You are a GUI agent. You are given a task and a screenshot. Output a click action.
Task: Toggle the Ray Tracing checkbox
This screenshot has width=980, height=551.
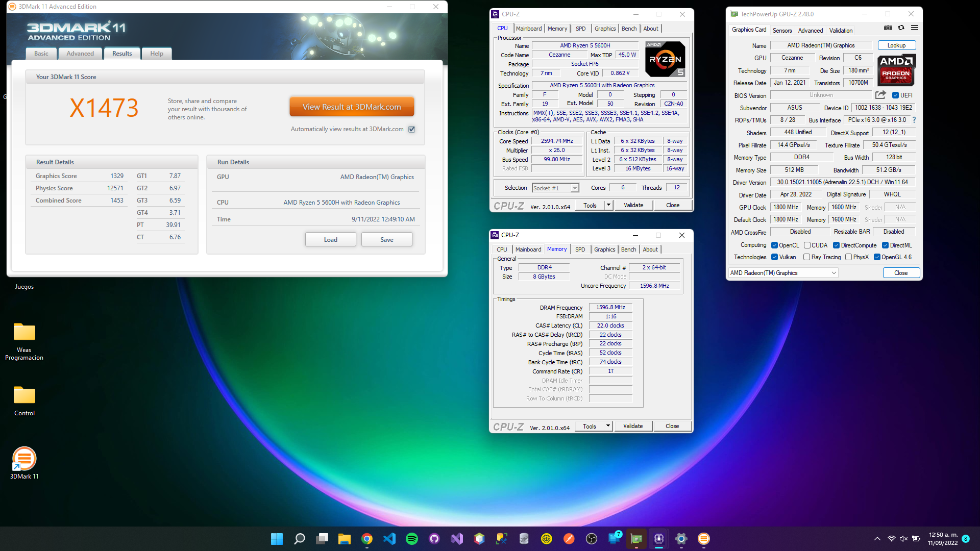[806, 257]
